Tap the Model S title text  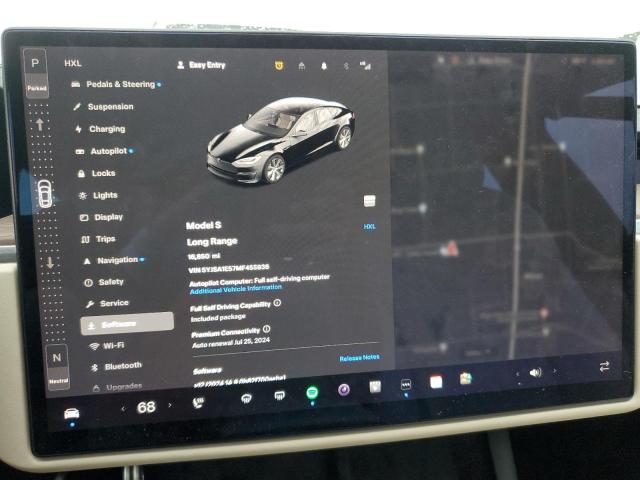click(x=204, y=225)
